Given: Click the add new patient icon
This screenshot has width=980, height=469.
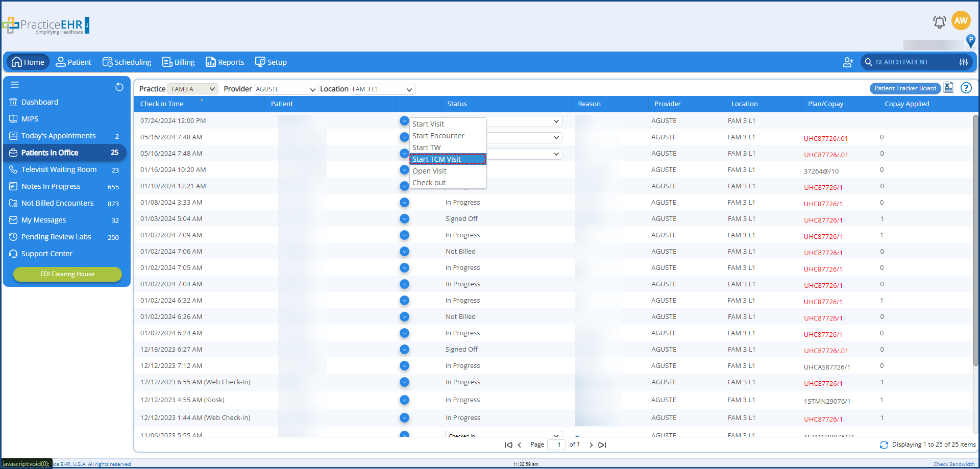Looking at the screenshot, I should pos(848,62).
